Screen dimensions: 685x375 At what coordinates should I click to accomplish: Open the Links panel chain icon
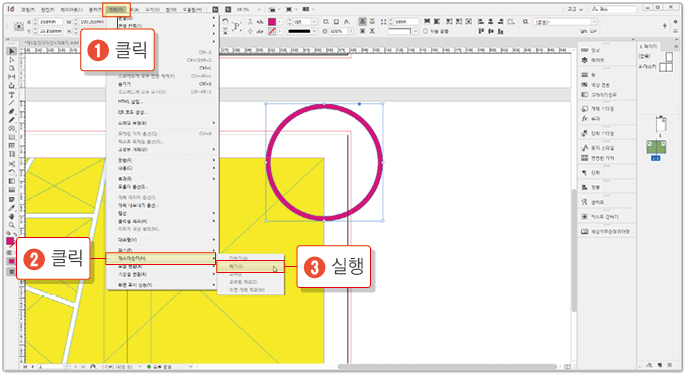(585, 50)
